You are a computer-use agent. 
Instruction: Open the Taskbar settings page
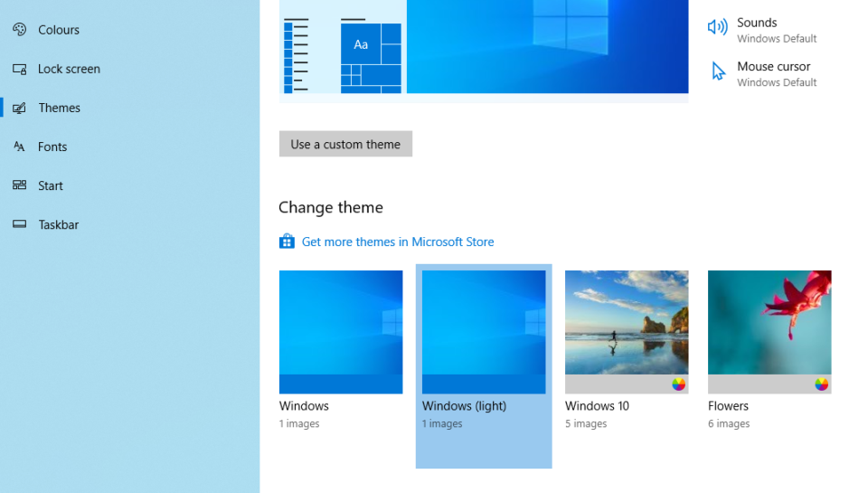[129, 224]
